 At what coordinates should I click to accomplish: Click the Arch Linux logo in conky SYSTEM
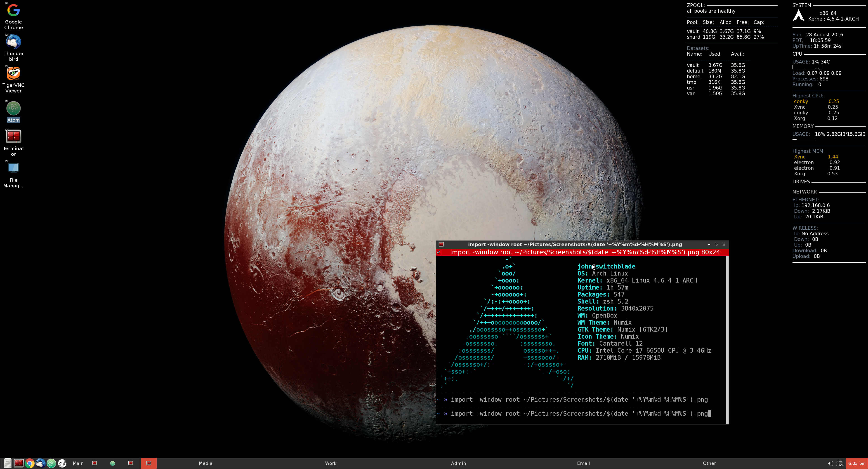(x=798, y=16)
